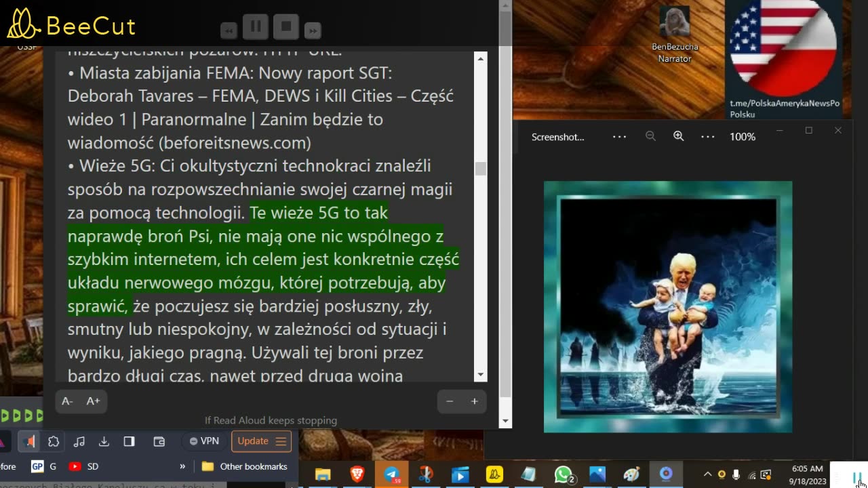Toggle the browser sidebar panel icon
The width and height of the screenshot is (868, 488).
[129, 441]
